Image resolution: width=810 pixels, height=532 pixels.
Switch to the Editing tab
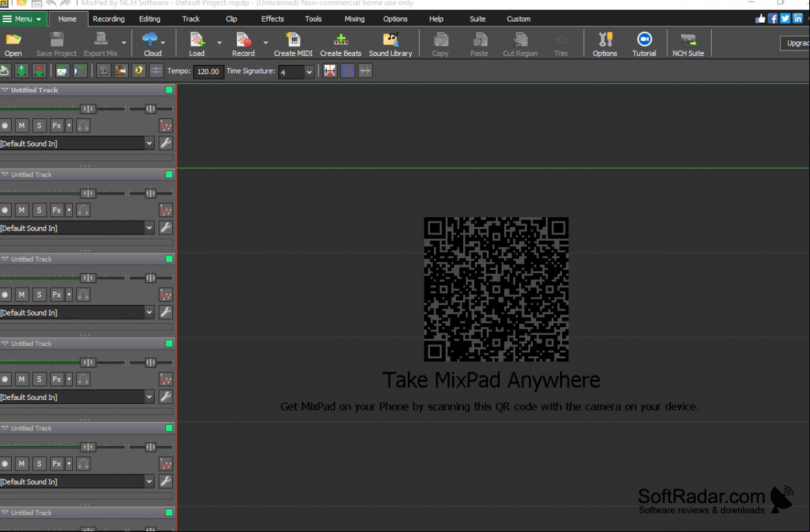click(150, 19)
